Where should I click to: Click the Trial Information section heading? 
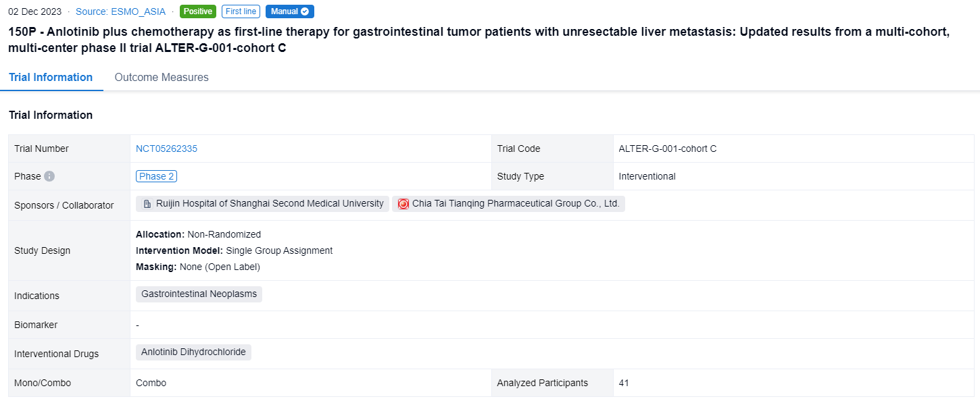pyautogui.click(x=51, y=115)
